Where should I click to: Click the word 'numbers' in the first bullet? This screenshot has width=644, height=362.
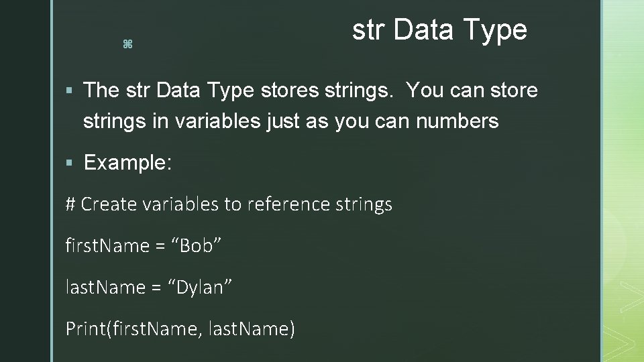[457, 121]
